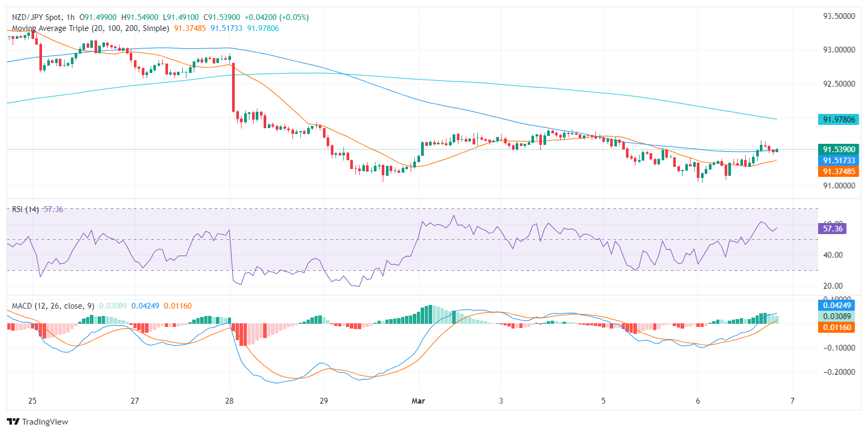Select the 25 date on the time axis
This screenshot has width=868, height=433.
click(33, 401)
